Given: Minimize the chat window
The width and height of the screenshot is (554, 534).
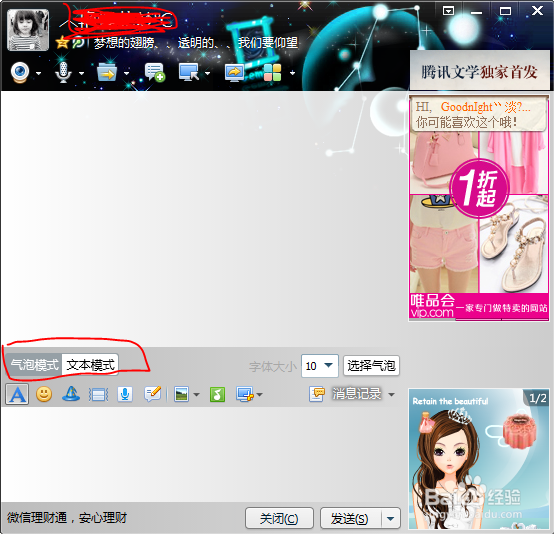Looking at the screenshot, I should [x=476, y=12].
